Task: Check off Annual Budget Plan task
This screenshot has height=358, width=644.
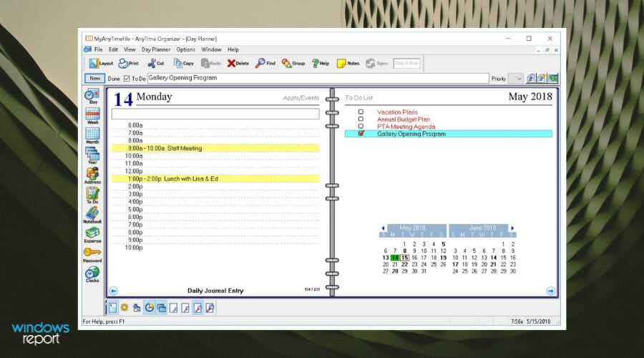Action: 361,119
